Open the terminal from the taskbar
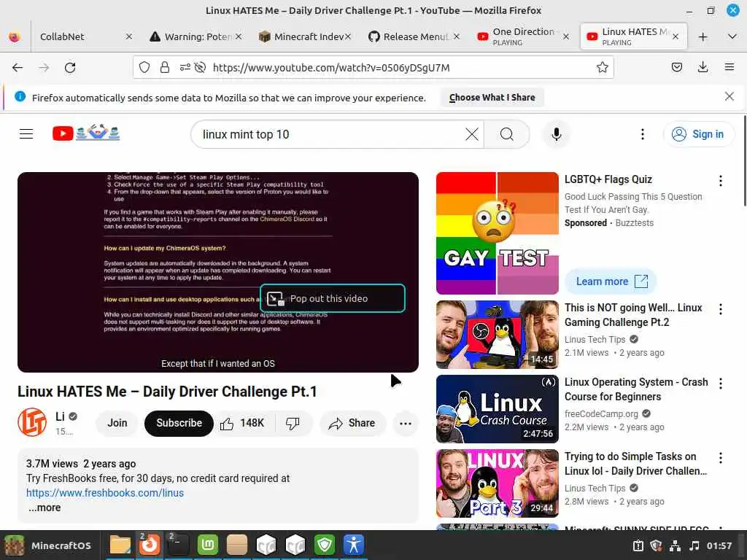This screenshot has width=747, height=560. coord(178,545)
